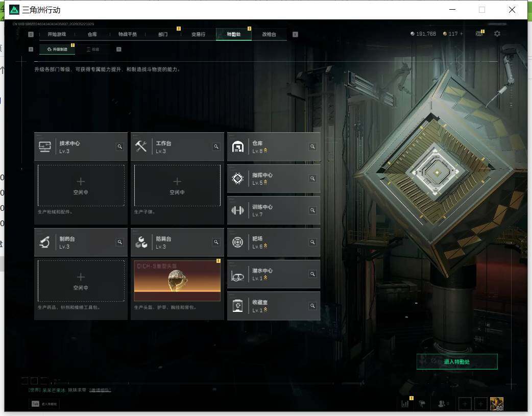Click the 潜水中心 diving goggles icon
The width and height of the screenshot is (532, 416).
click(x=237, y=276)
